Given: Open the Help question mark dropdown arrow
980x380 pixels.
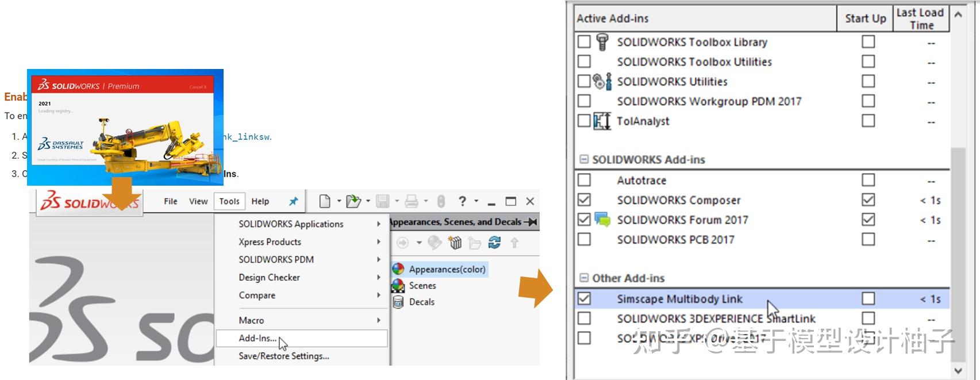Looking at the screenshot, I should coord(476,201).
